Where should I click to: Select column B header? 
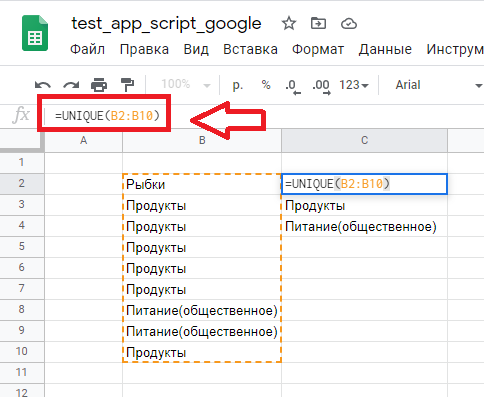[x=202, y=140]
